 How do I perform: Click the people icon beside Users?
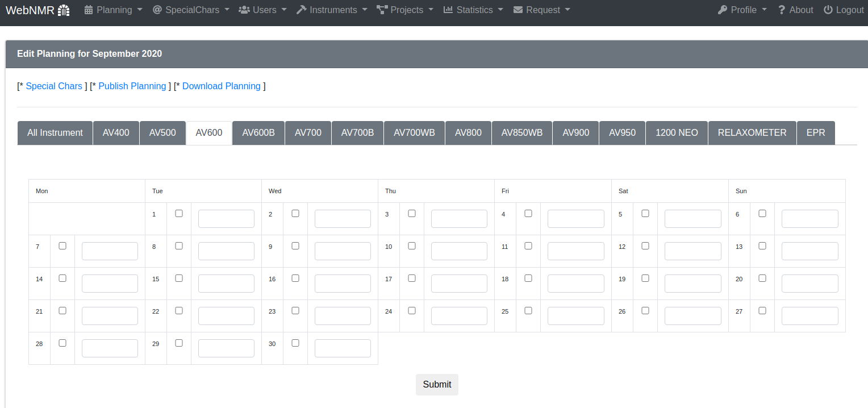[244, 10]
